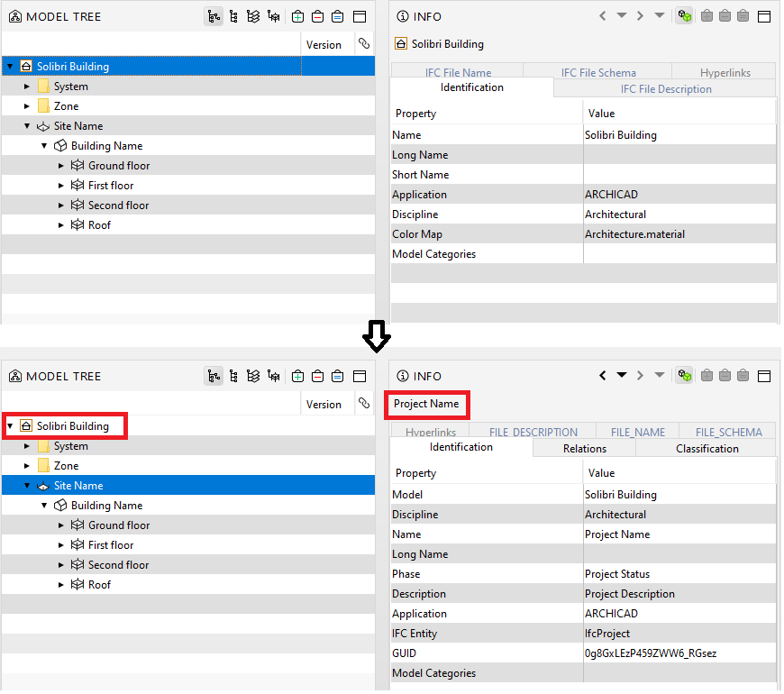Image resolution: width=784 pixels, height=694 pixels.
Task: Click blue set-basket icon in lower Model Tree
Action: pyautogui.click(x=338, y=377)
